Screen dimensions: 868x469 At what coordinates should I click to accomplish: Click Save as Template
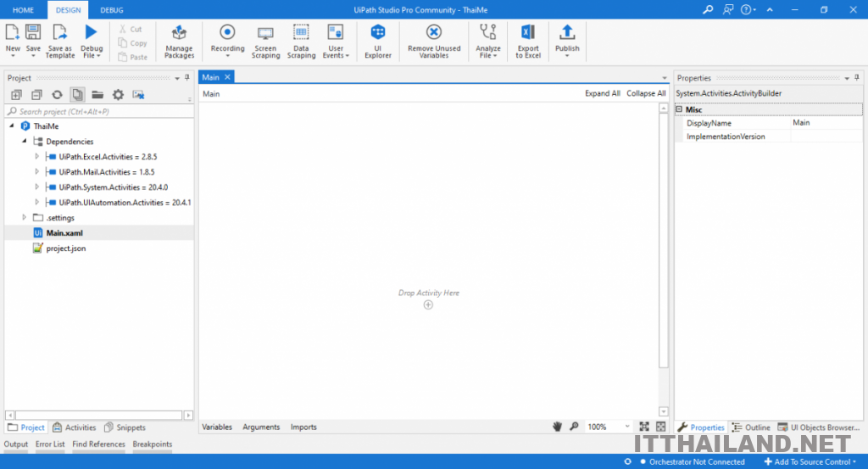click(60, 41)
